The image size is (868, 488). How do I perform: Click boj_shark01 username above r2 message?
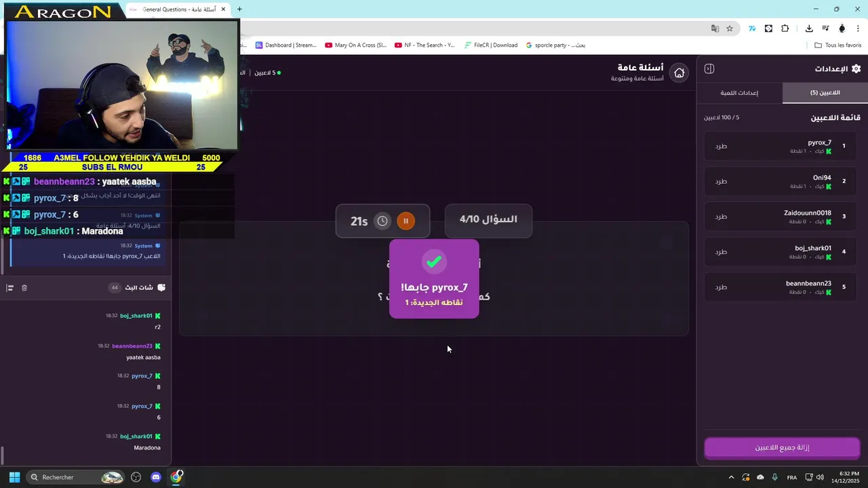136,316
